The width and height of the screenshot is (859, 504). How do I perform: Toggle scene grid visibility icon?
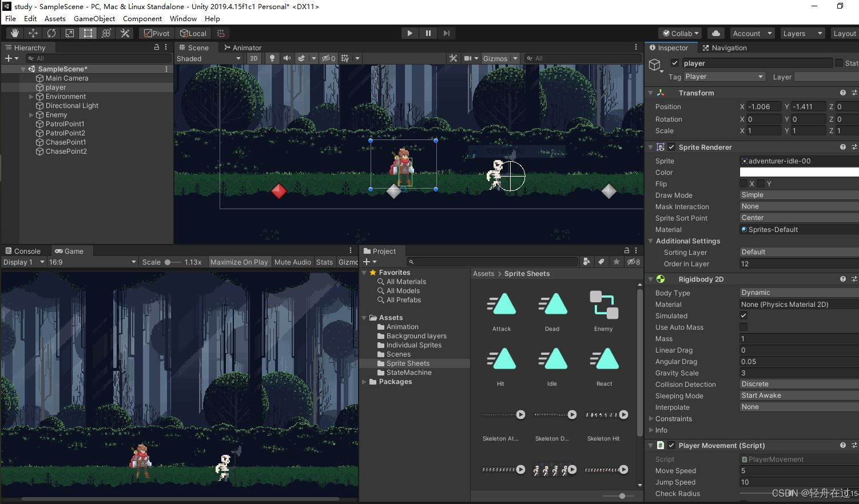click(345, 58)
